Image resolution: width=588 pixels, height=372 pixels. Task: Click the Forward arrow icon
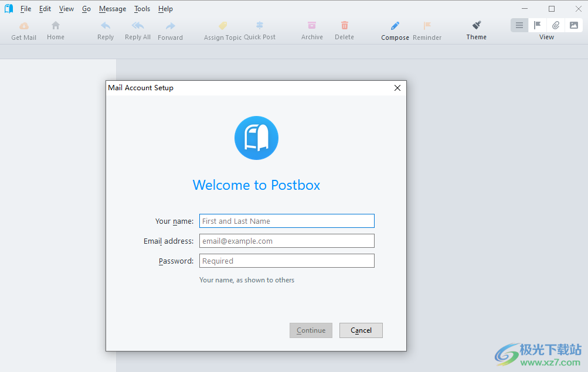tap(170, 26)
